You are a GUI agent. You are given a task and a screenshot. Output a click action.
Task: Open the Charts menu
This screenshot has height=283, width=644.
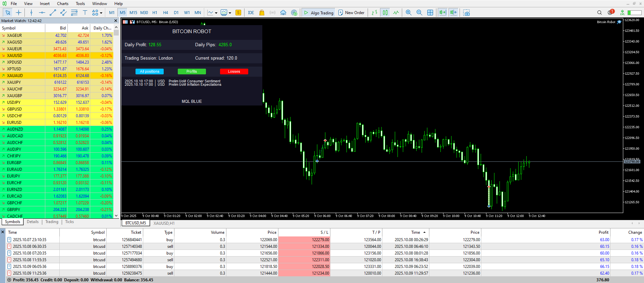(x=63, y=4)
